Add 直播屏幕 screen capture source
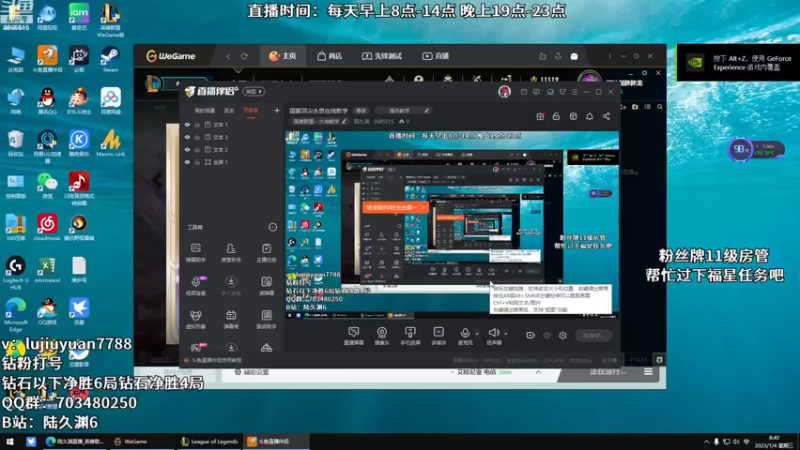Viewport: 800px width, 450px height. (x=353, y=336)
